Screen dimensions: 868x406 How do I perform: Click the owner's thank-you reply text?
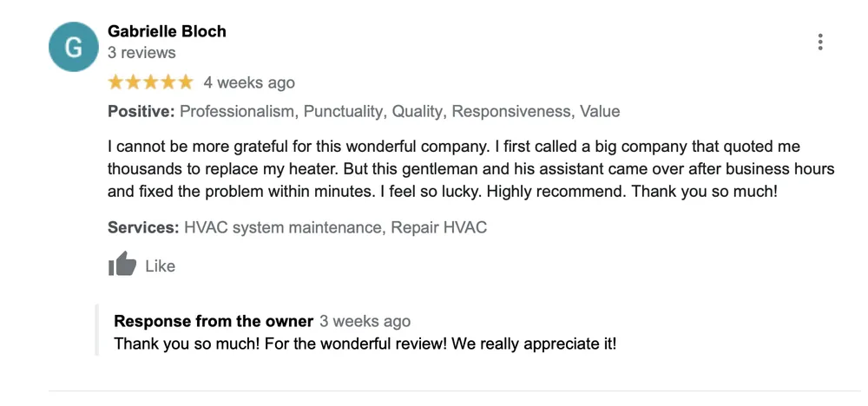pos(365,344)
